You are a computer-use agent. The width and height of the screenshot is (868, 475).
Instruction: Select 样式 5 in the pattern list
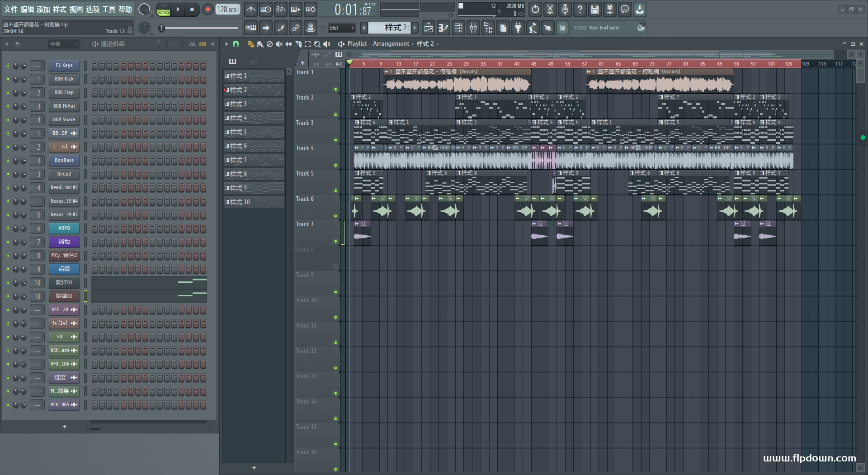tap(254, 132)
